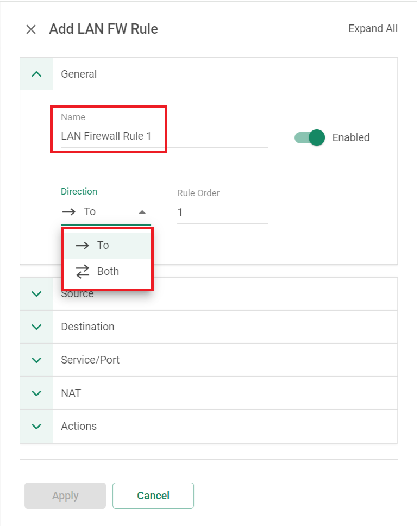Toggle the Enabled switch off
Image resolution: width=420 pixels, height=526 pixels.
pyautogui.click(x=309, y=137)
